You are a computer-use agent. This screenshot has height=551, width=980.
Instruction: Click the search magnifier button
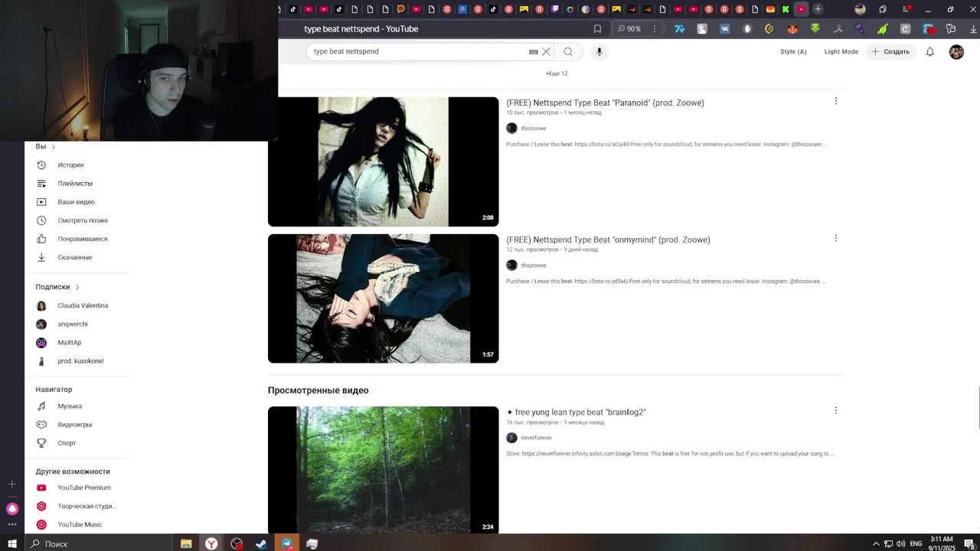click(x=568, y=51)
